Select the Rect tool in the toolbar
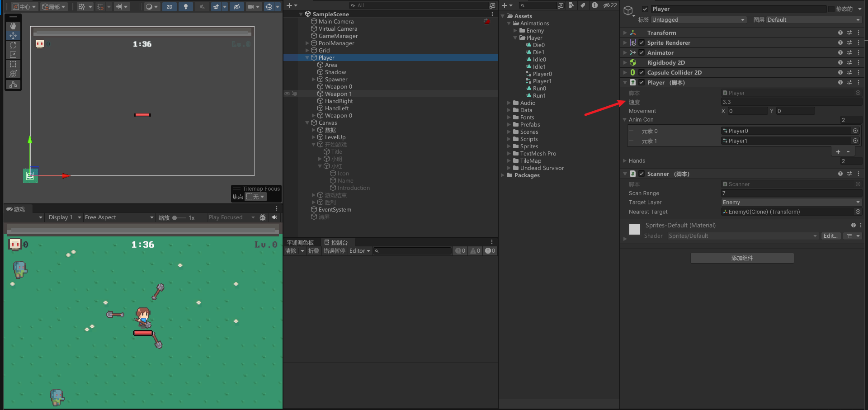Image resolution: width=868 pixels, height=410 pixels. (x=13, y=64)
